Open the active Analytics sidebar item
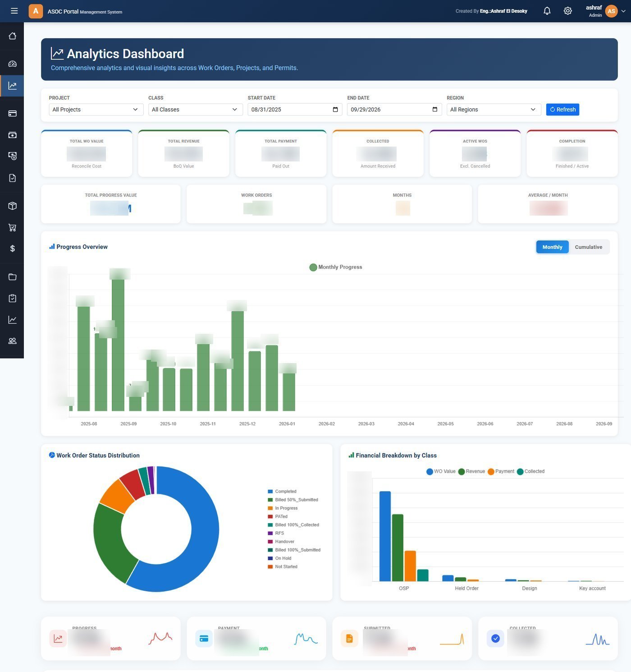Screen dimensions: 631x672 point(12,86)
